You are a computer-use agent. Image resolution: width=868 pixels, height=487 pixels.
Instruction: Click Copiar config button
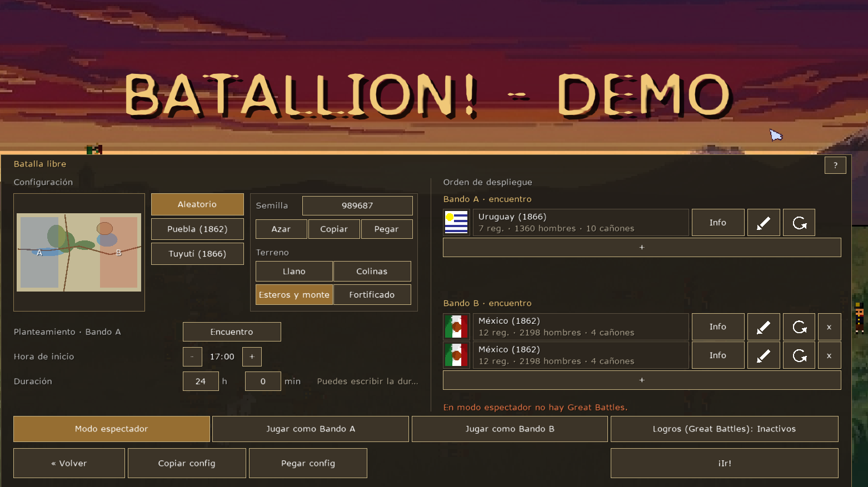(187, 463)
